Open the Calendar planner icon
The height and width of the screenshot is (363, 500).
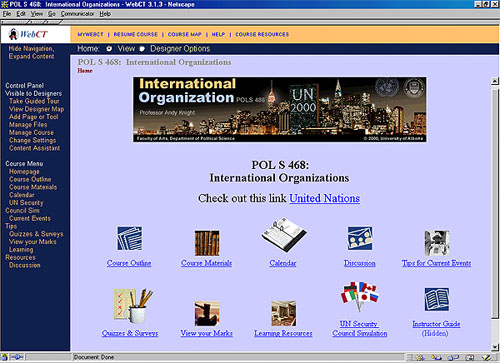pyautogui.click(x=284, y=234)
